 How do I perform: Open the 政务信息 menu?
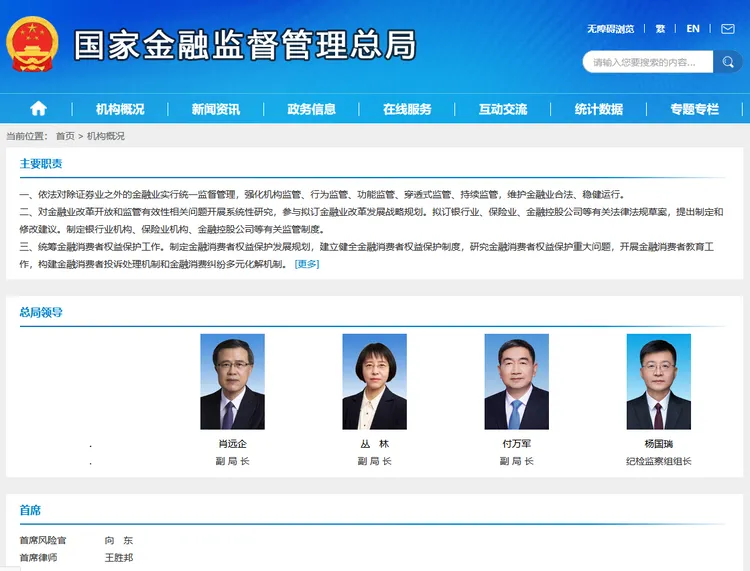[x=311, y=109]
